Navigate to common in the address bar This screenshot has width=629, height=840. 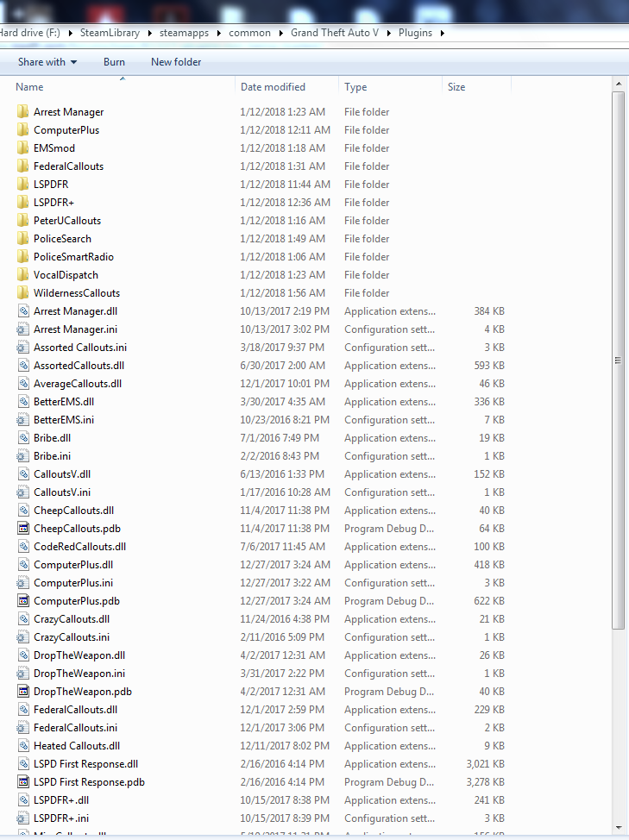click(x=249, y=33)
